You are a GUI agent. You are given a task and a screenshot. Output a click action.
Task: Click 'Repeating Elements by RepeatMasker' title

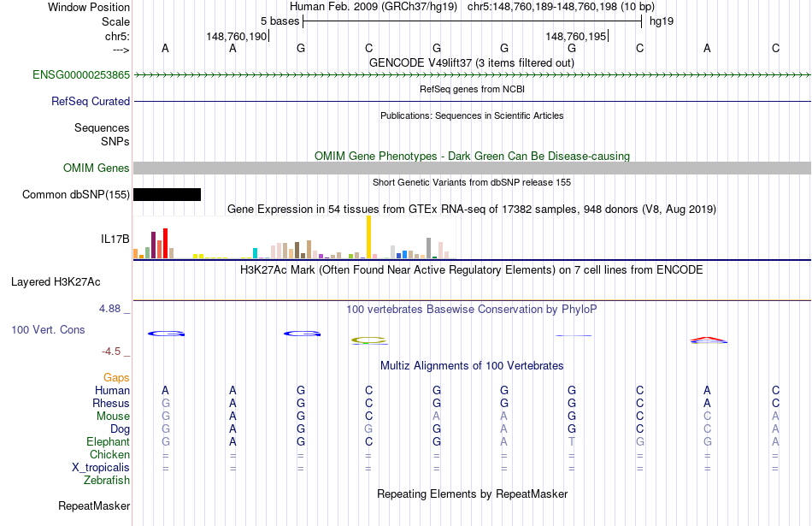[472, 493]
